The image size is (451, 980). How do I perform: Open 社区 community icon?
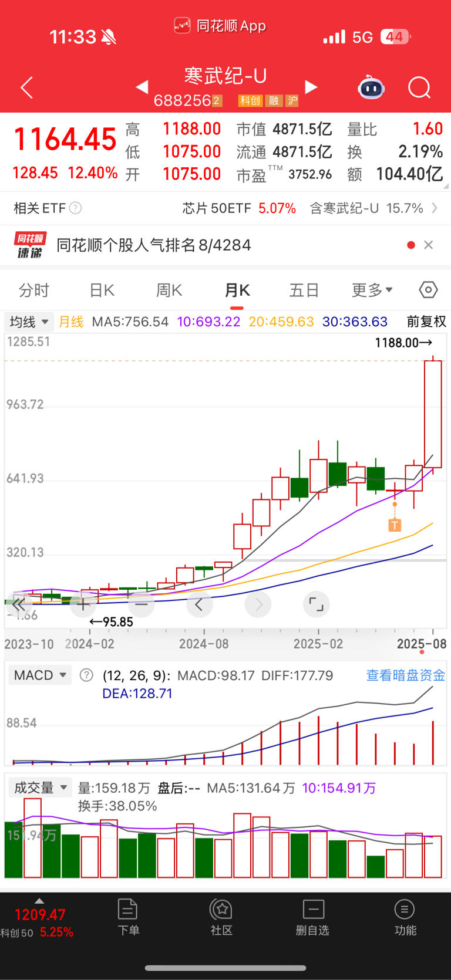tap(221, 917)
